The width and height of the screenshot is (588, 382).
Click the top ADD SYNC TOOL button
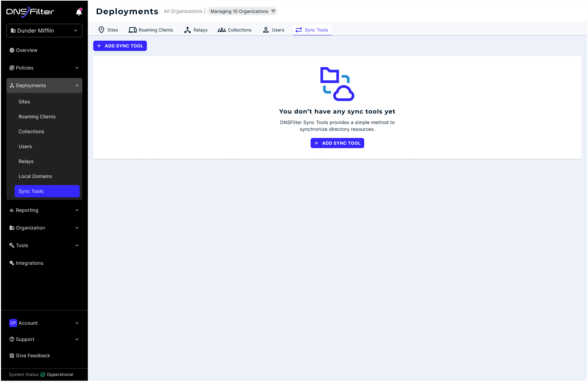pos(120,46)
